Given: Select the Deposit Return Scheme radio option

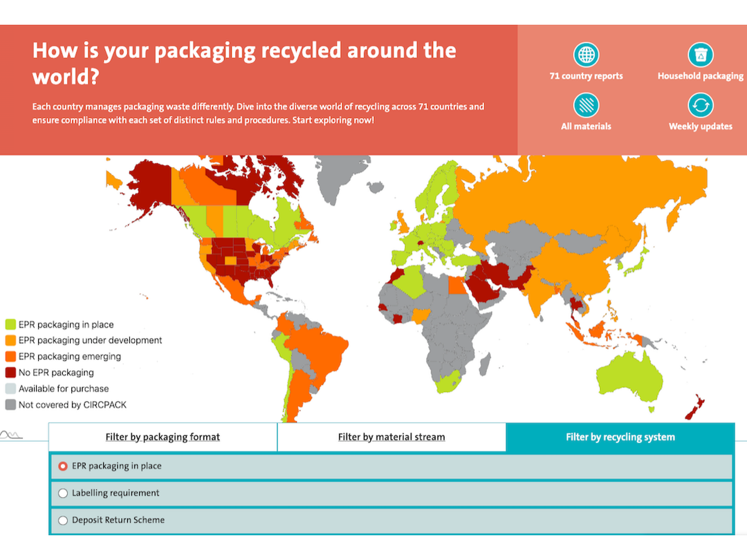Looking at the screenshot, I should point(63,521).
